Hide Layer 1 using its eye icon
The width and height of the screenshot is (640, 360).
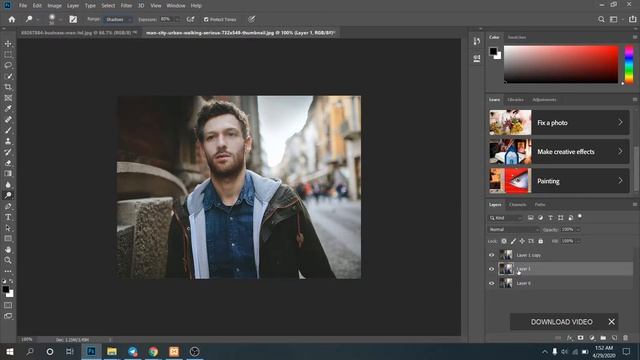coord(491,269)
